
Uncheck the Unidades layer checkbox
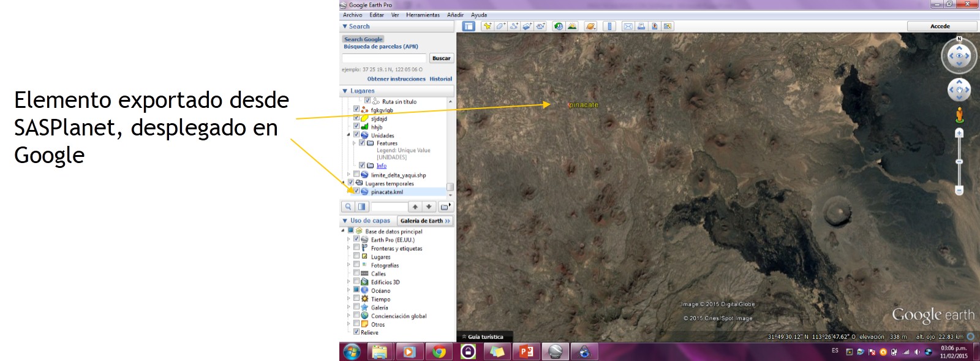(356, 135)
